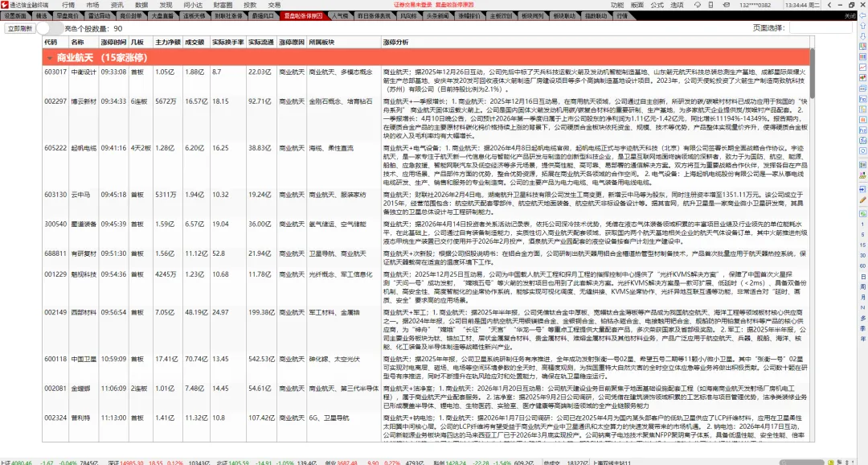Click the 关闭 button on tab bar
Viewport: 868px width, 465px height.
click(850, 16)
